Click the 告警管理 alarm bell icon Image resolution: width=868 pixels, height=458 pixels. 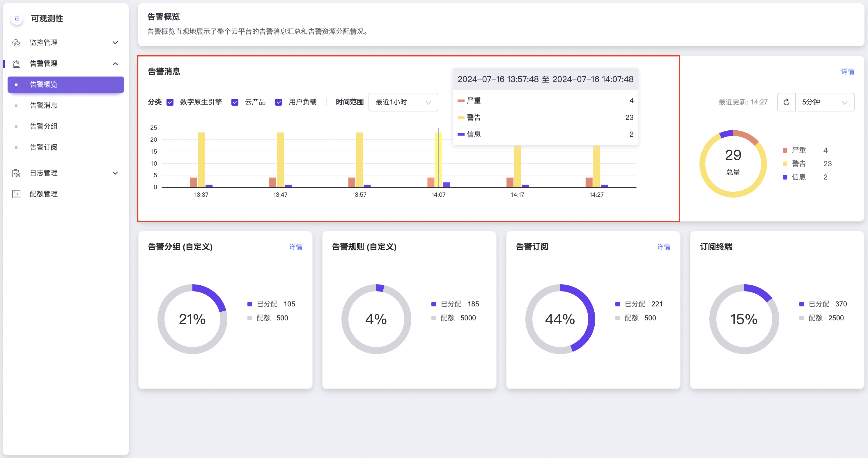pyautogui.click(x=16, y=64)
